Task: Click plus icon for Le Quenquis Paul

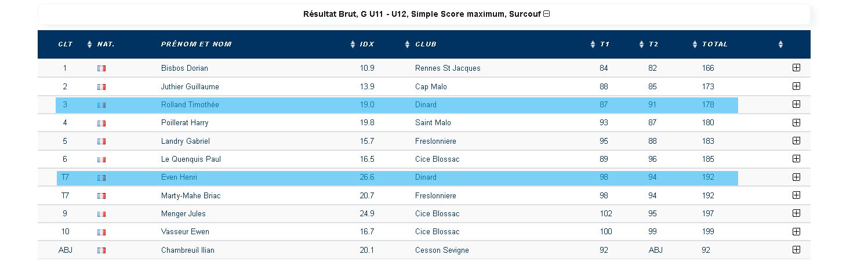Action: [x=796, y=158]
